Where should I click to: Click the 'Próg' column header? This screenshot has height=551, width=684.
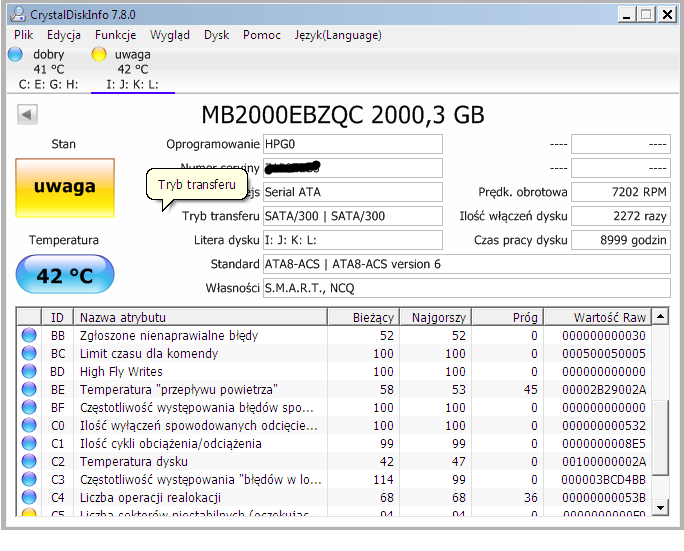point(507,317)
